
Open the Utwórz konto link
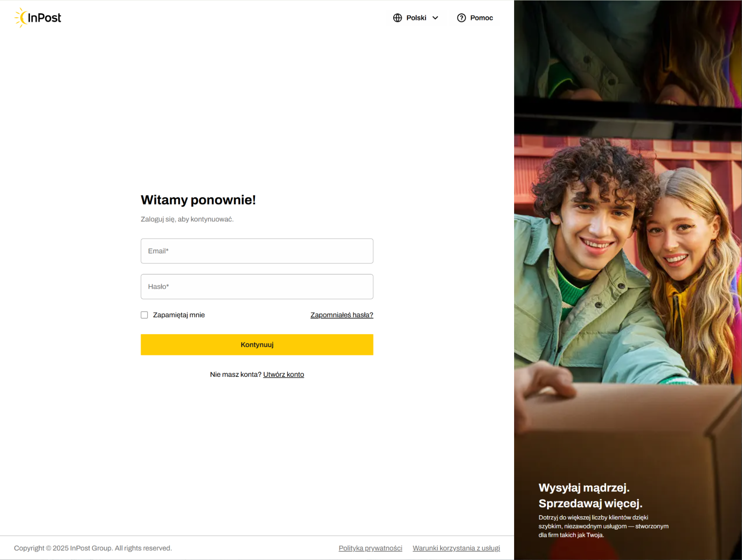tap(284, 375)
